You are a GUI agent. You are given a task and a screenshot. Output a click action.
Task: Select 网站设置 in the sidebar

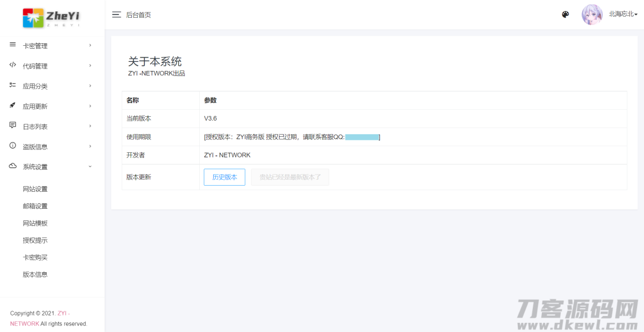click(35, 189)
